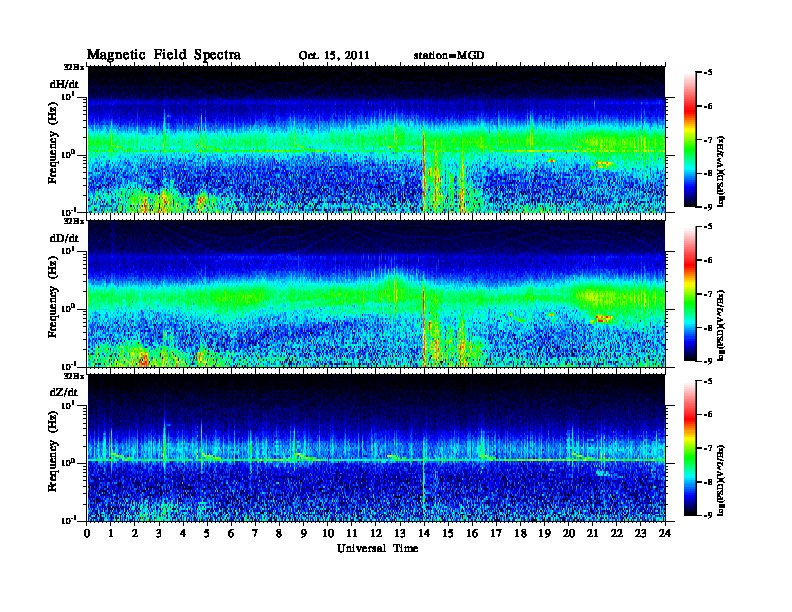
Task: Click the dD/dt panel color bar
Action: [x=690, y=293]
